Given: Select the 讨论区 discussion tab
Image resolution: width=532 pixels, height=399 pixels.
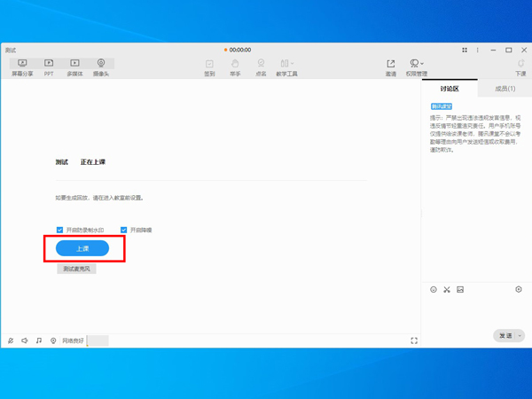Looking at the screenshot, I should pyautogui.click(x=450, y=89).
